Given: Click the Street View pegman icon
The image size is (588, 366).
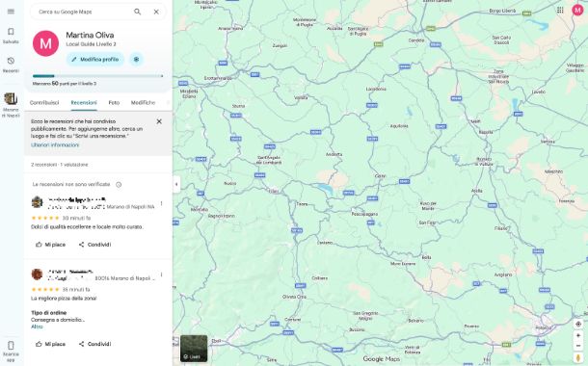Looking at the screenshot, I should pos(578,359).
